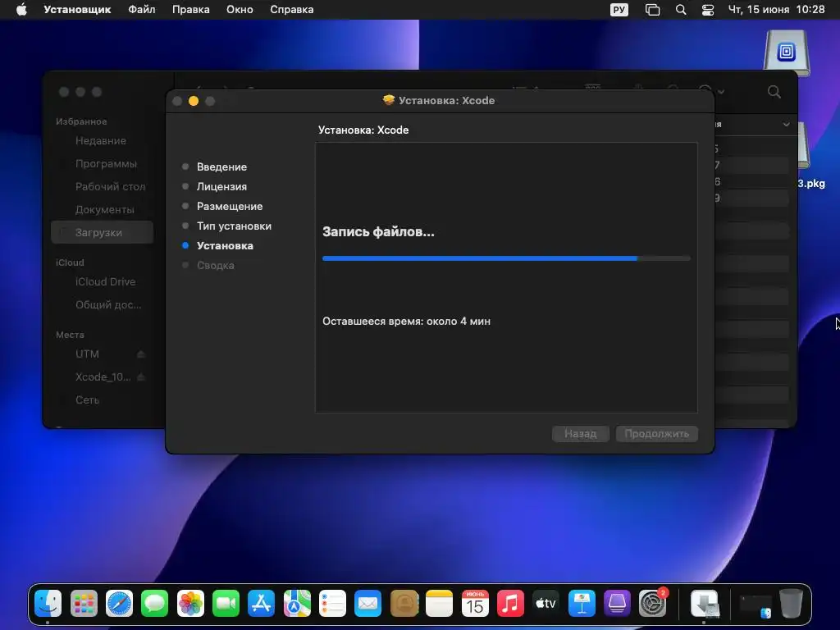Open the Xcode_10... volume in the Finder sidebar
The image size is (840, 630).
click(103, 377)
